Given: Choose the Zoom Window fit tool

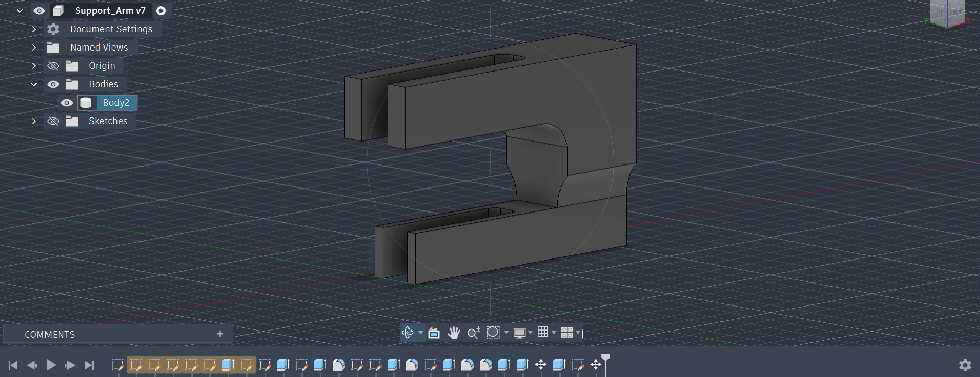Looking at the screenshot, I should coord(493,333).
